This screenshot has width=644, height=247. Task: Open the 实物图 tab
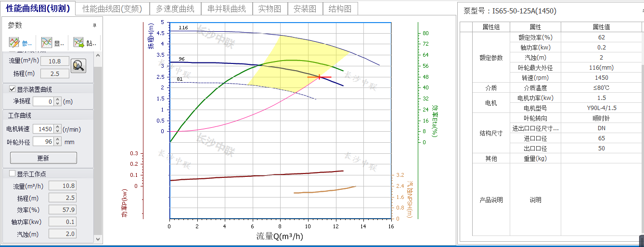pyautogui.click(x=270, y=9)
